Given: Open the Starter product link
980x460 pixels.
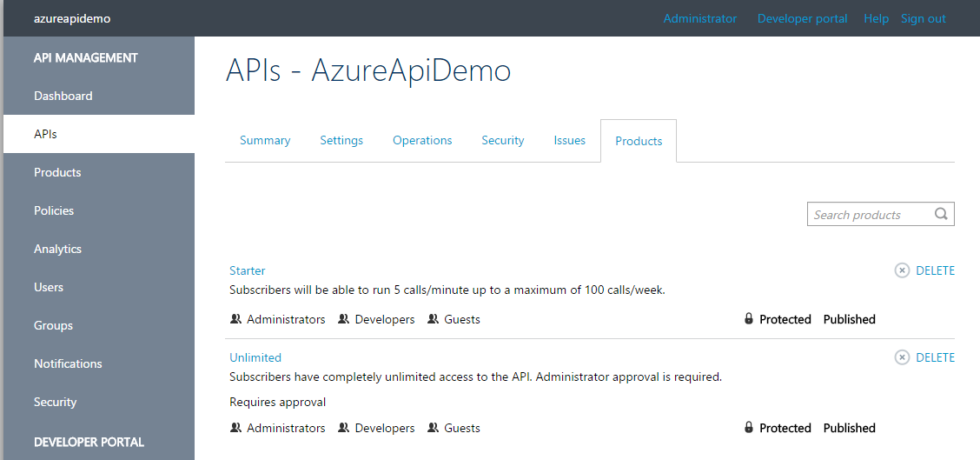Looking at the screenshot, I should click(x=248, y=270).
